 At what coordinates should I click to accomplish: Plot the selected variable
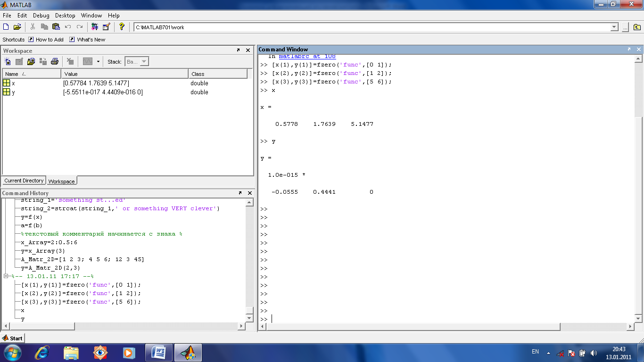(88, 61)
